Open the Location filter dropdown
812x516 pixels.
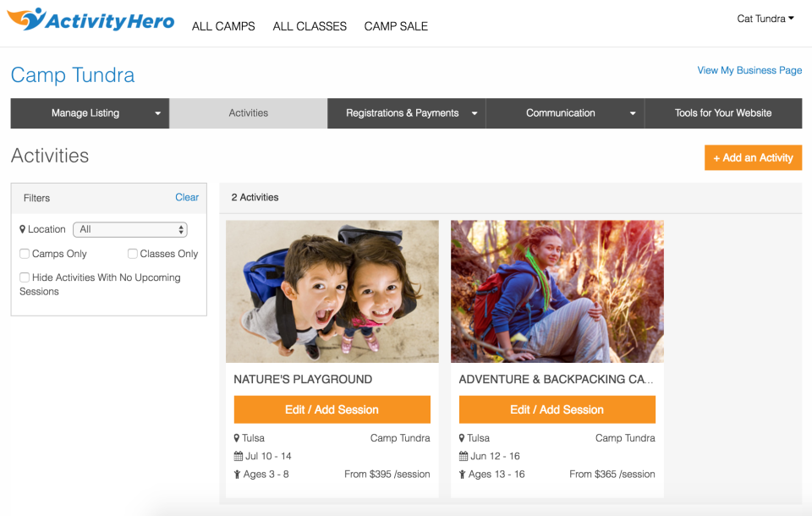pyautogui.click(x=130, y=228)
